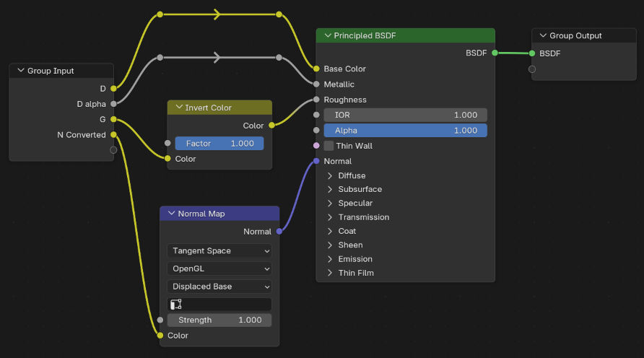Click the Normal Map Color input socket

point(160,336)
